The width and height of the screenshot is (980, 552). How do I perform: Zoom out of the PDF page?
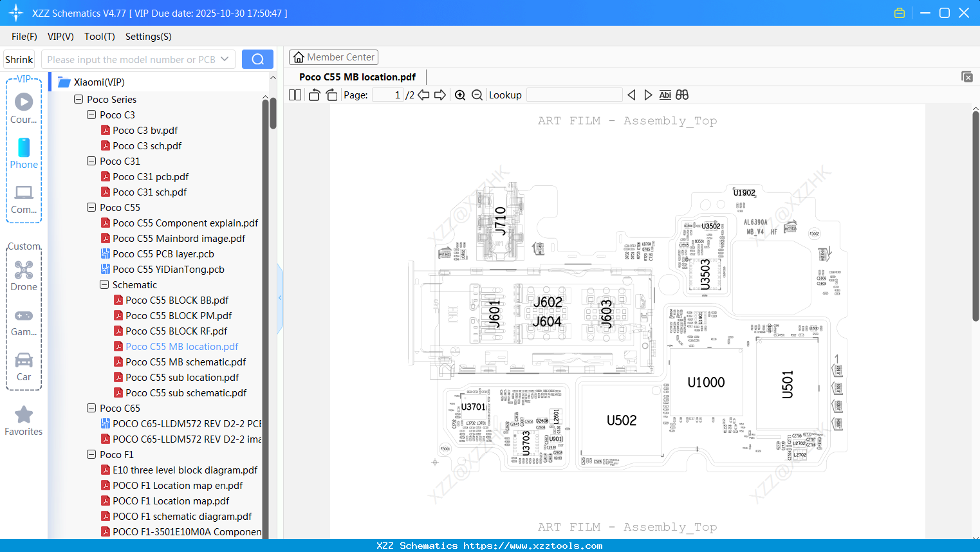click(x=477, y=95)
